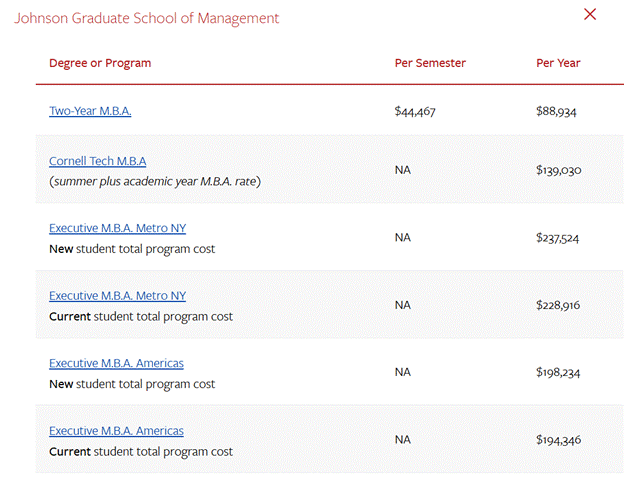Image resolution: width=624 pixels, height=477 pixels.
Task: Click the NA cell in Cornell Tech row
Action: (402, 170)
